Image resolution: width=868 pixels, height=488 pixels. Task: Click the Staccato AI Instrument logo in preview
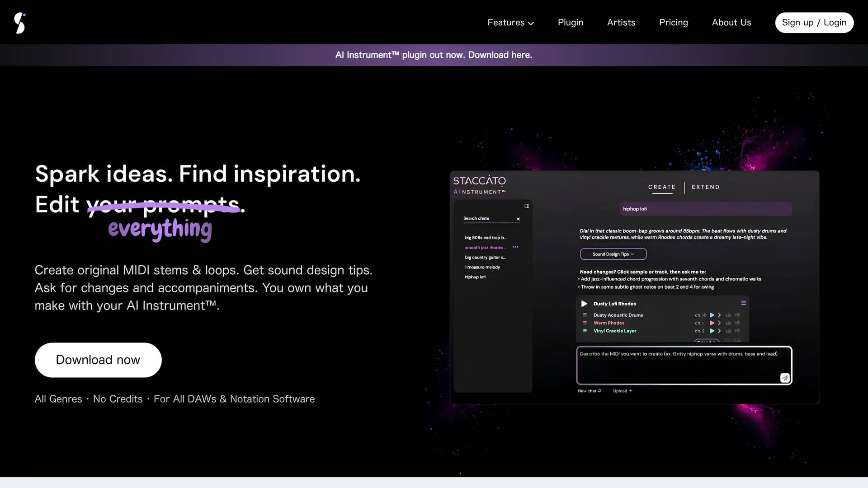pyautogui.click(x=479, y=185)
